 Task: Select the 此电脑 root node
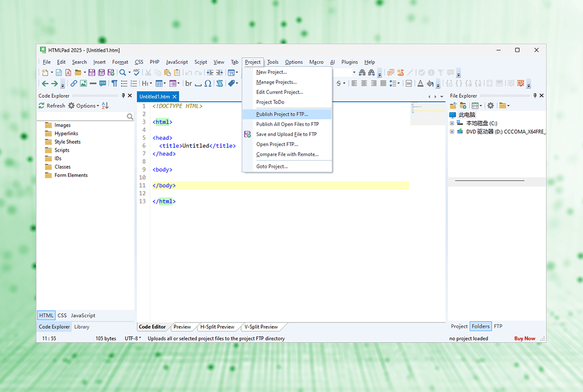click(x=462, y=115)
